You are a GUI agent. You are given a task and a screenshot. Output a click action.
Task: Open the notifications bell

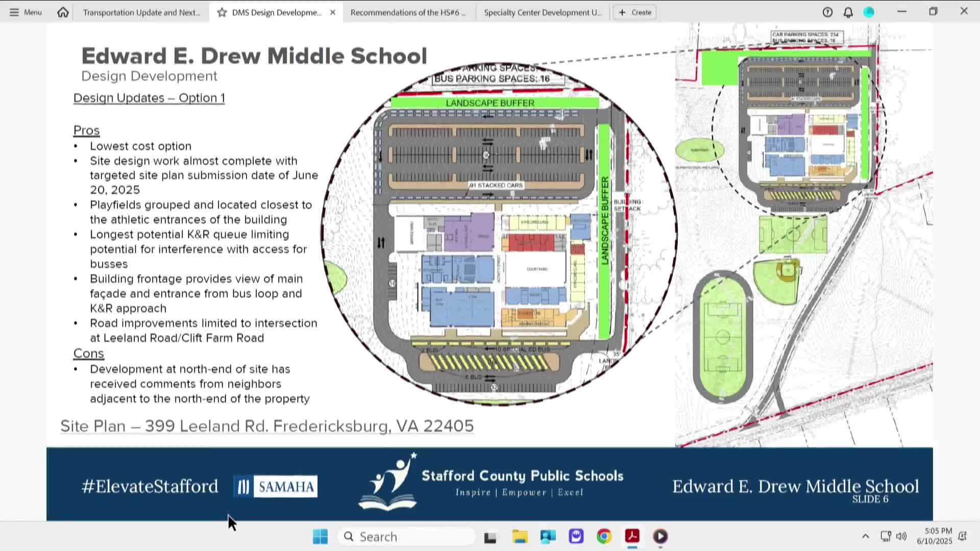pos(848,12)
